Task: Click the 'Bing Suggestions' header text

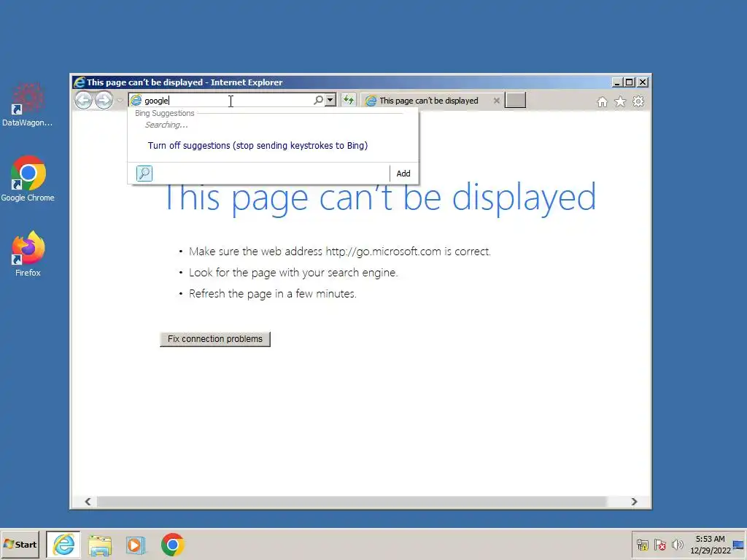Action: pyautogui.click(x=165, y=113)
